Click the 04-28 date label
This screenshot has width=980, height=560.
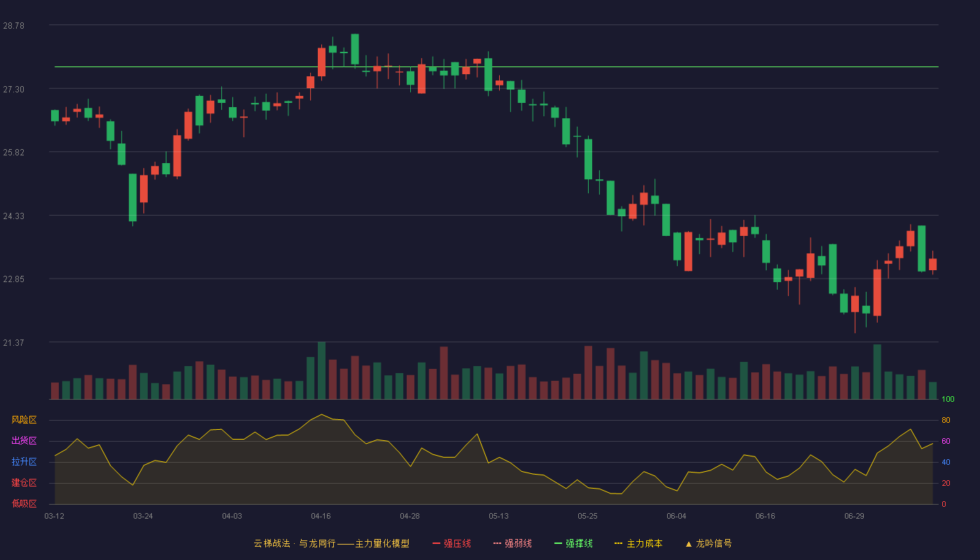click(x=409, y=516)
